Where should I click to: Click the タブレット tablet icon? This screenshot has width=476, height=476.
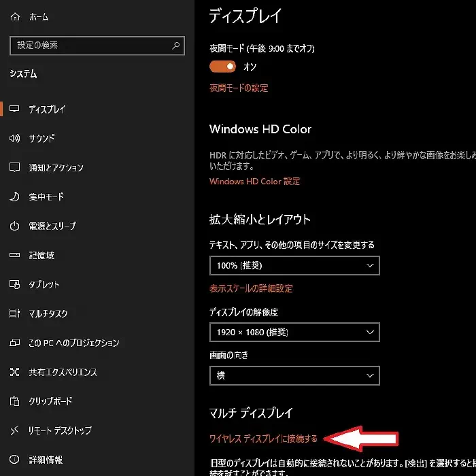14,284
